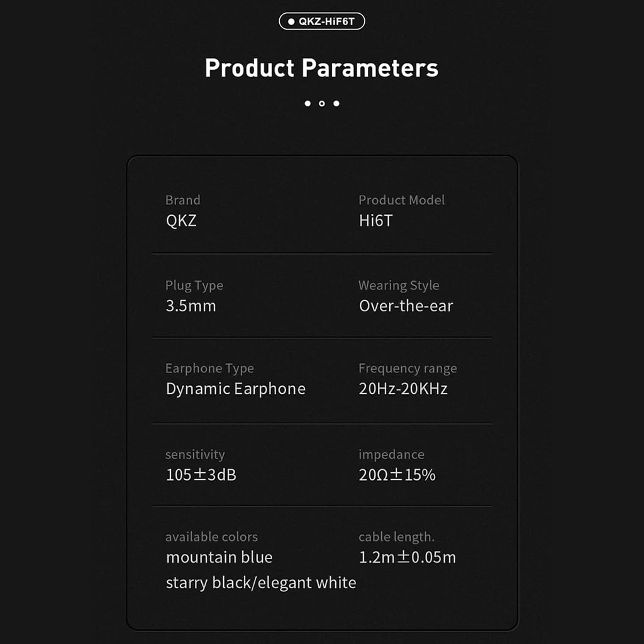
Task: Click the Wearing Style label
Action: click(399, 286)
